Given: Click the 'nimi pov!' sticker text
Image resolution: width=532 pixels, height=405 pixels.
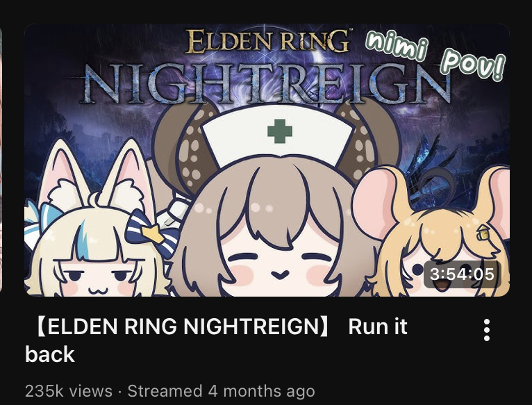Looking at the screenshot, I should click(435, 54).
